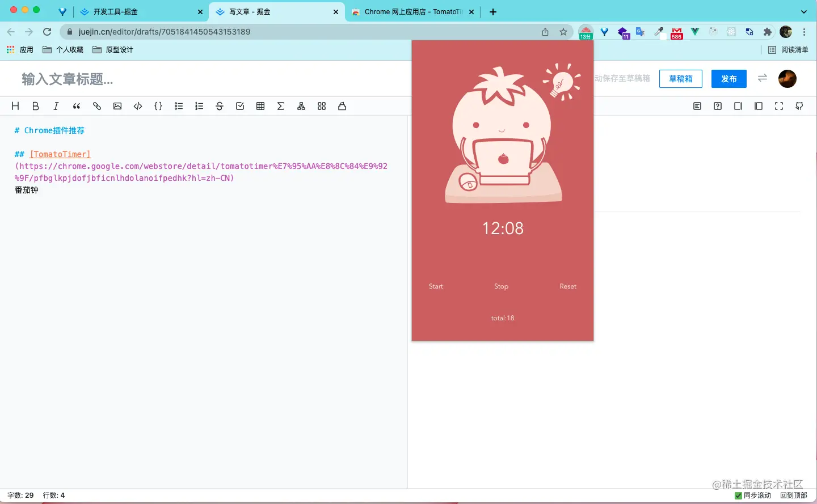Open the juejin user avatar menu
817x504 pixels.
pos(787,79)
